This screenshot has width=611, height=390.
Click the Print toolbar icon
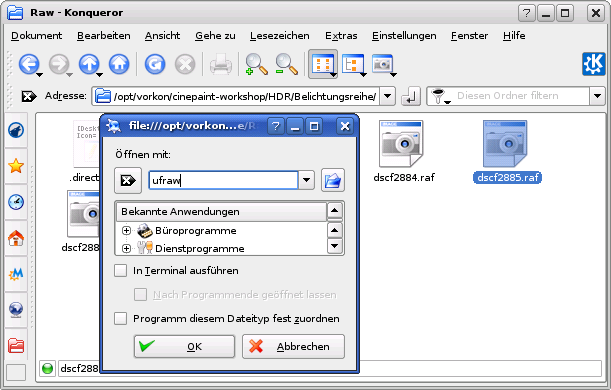[x=221, y=64]
